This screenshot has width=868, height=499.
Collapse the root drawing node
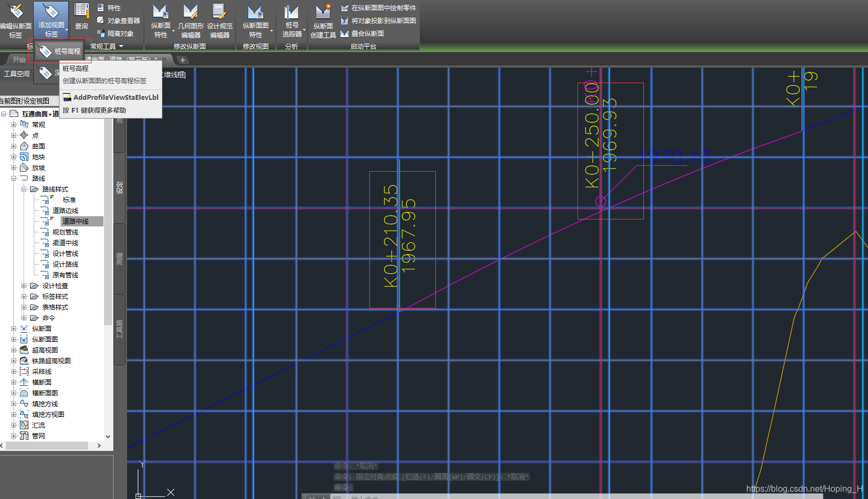pyautogui.click(x=4, y=114)
